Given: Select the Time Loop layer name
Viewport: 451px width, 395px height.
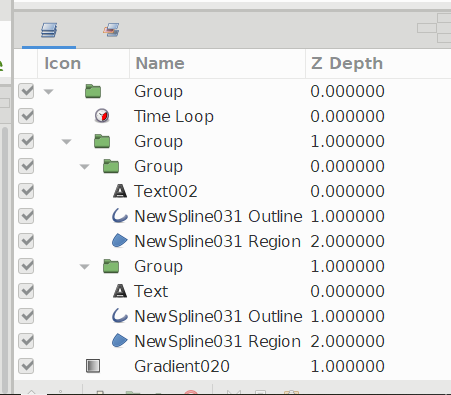Looking at the screenshot, I should click(174, 116).
